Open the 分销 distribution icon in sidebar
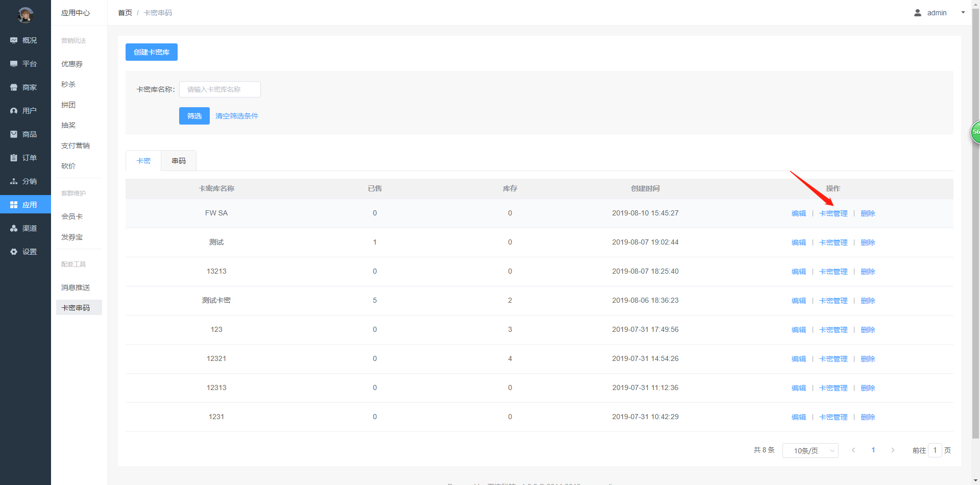980x485 pixels. pyautogui.click(x=14, y=181)
